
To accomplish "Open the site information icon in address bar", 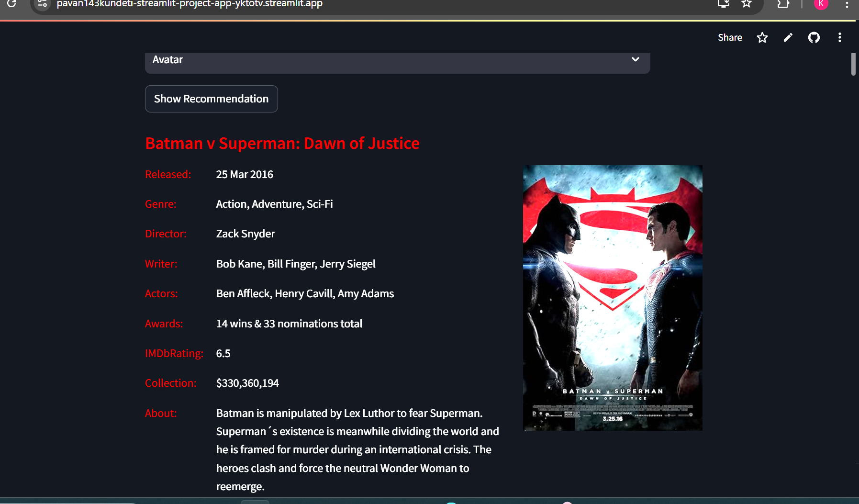I will point(42,4).
